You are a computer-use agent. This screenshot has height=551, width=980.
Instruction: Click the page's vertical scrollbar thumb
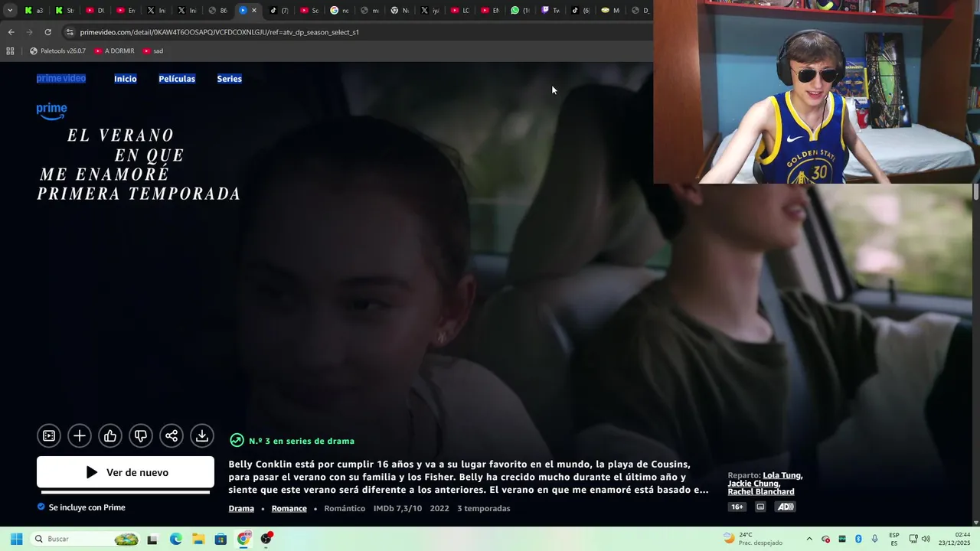click(x=976, y=192)
